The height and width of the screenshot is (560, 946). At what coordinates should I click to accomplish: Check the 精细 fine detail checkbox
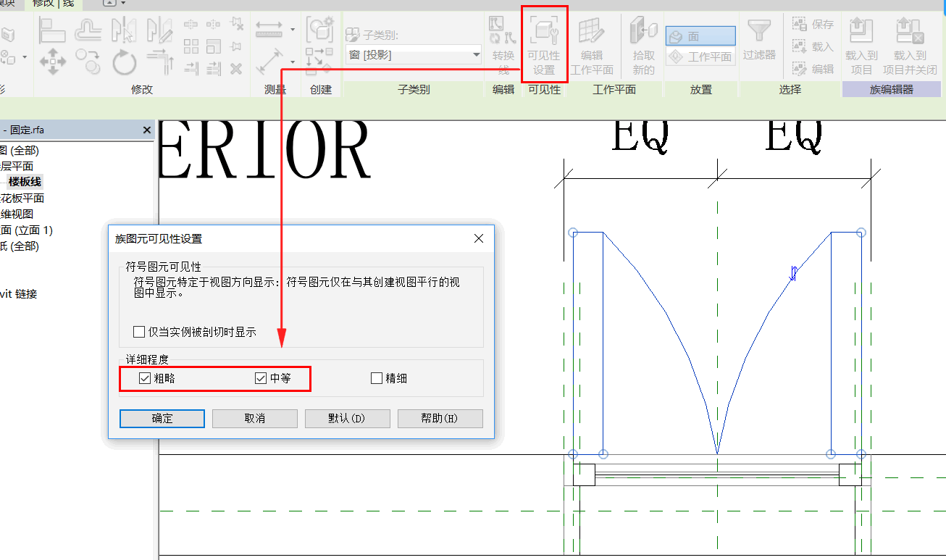376,378
